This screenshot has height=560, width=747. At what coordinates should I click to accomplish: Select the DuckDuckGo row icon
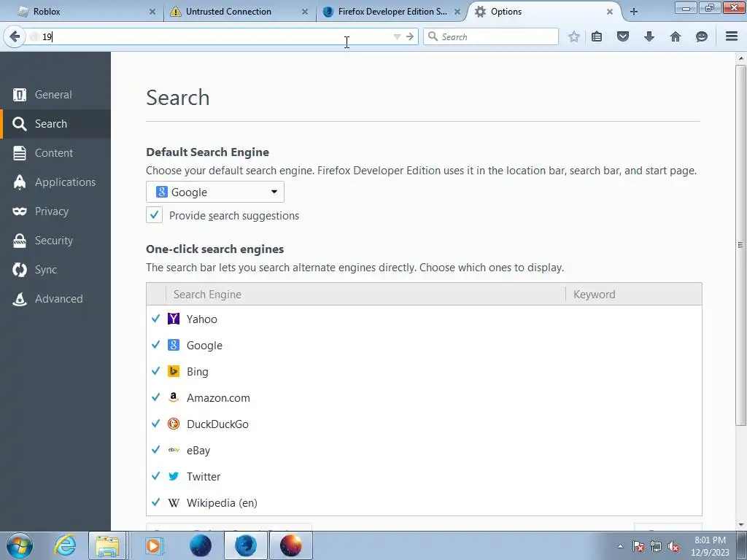pyautogui.click(x=174, y=424)
